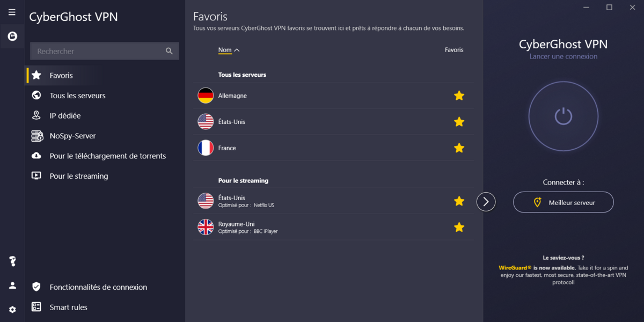Click the Rechercher search field
Image resolution: width=644 pixels, height=322 pixels.
point(105,51)
